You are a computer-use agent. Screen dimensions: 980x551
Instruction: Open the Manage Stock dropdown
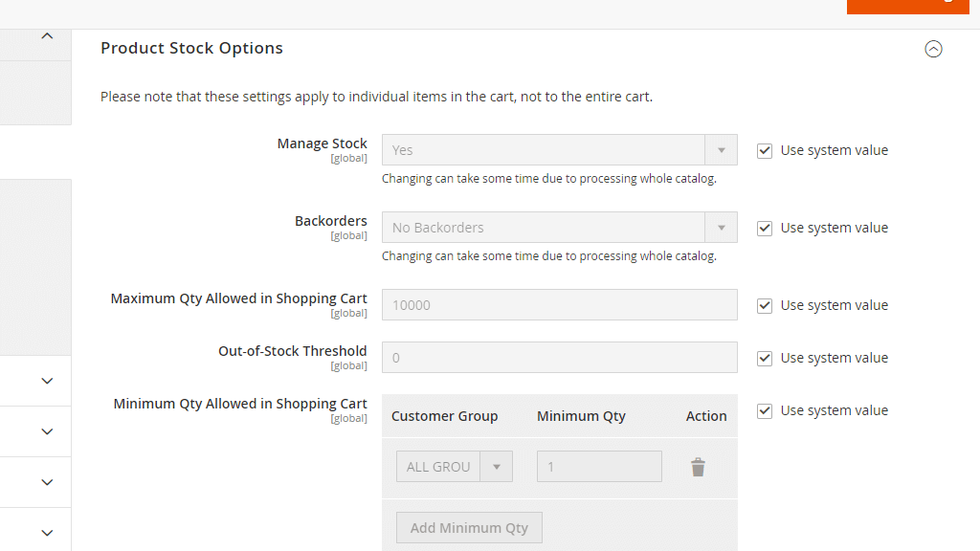559,150
